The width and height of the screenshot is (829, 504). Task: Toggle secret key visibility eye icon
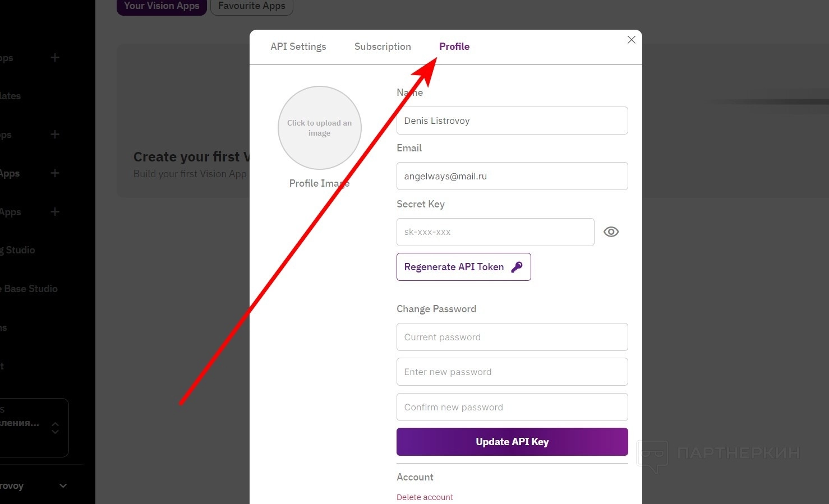click(611, 232)
